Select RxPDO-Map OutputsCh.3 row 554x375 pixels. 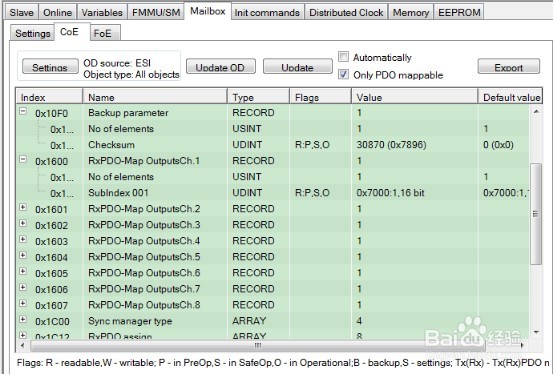(273, 225)
